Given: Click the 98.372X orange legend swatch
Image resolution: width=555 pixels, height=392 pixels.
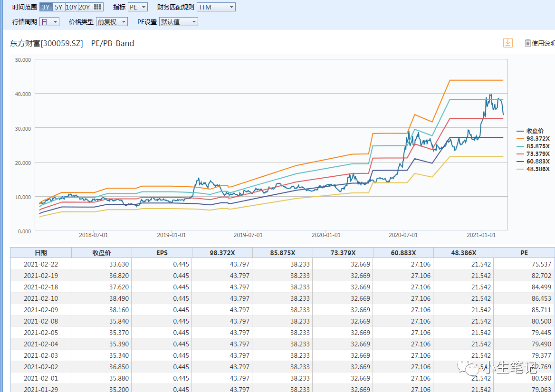Looking at the screenshot, I should [x=520, y=138].
